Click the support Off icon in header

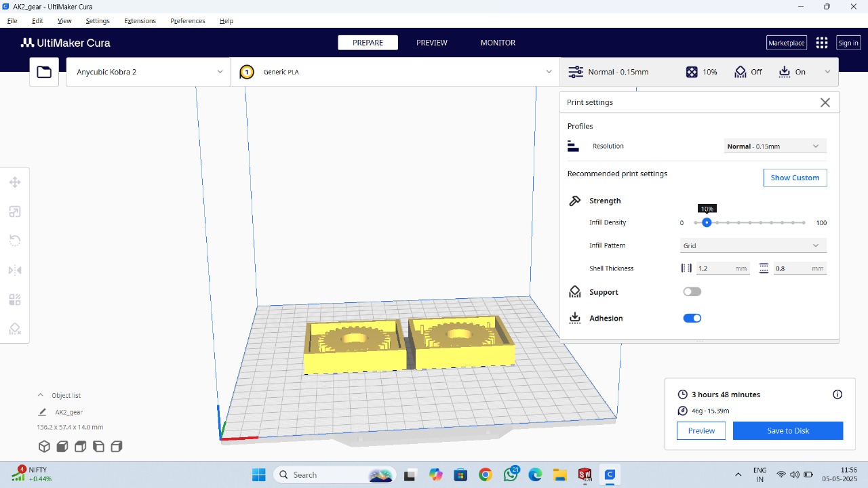click(x=741, y=72)
